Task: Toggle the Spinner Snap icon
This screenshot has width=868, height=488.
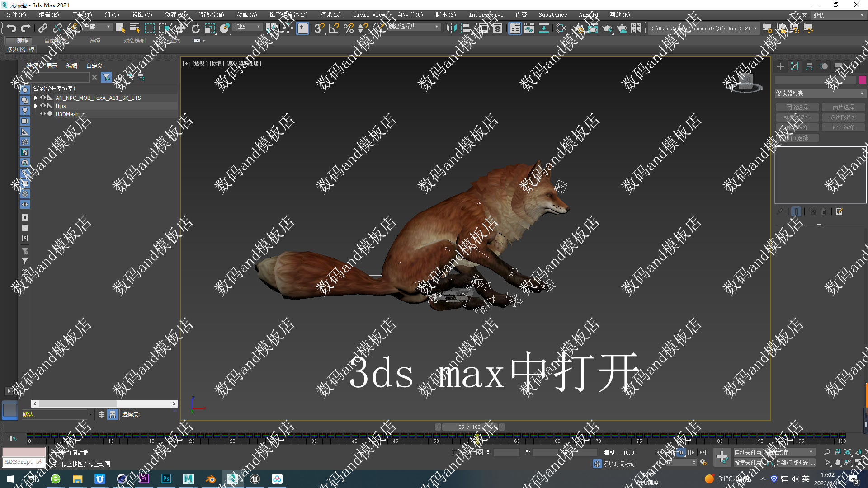Action: (x=363, y=28)
